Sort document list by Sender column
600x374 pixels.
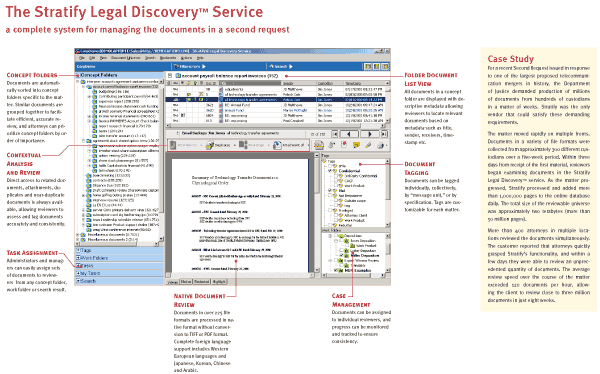click(x=299, y=83)
